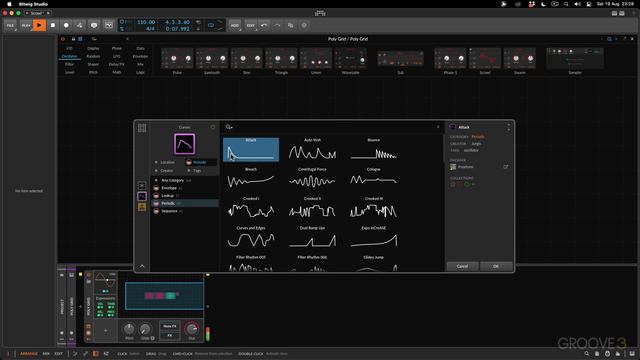Select the LFO module category
The width and height of the screenshot is (640, 360).
click(x=117, y=56)
